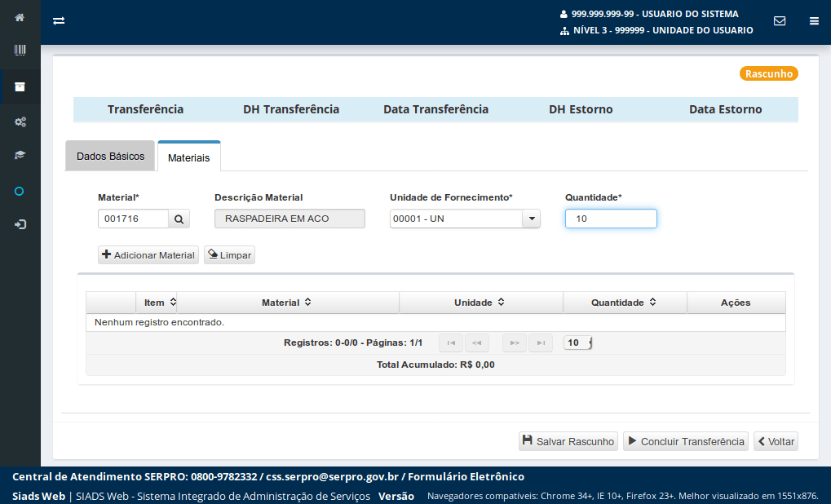Click Concluir Transferência button

tap(686, 441)
